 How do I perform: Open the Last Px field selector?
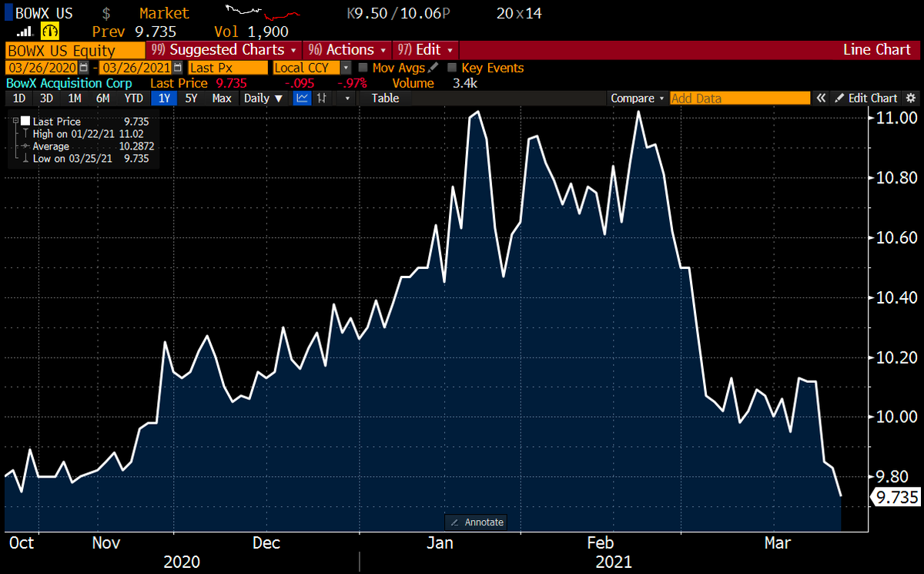point(229,68)
